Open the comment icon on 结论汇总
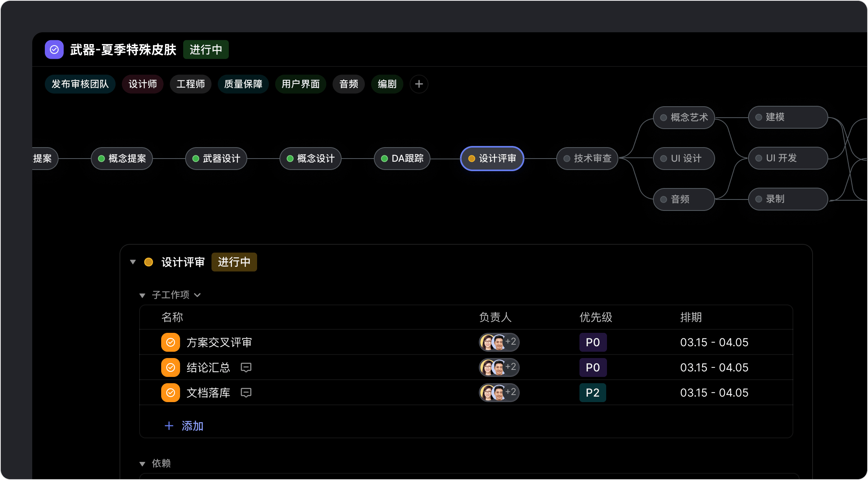This screenshot has height=480, width=868. tap(246, 367)
